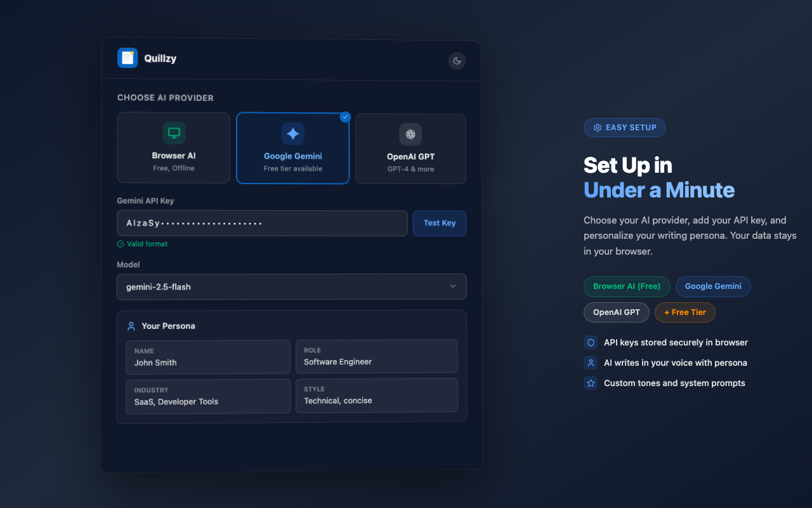Screen dimensions: 812x508
Task: Select the Browser AI monitor icon
Action: 173,134
